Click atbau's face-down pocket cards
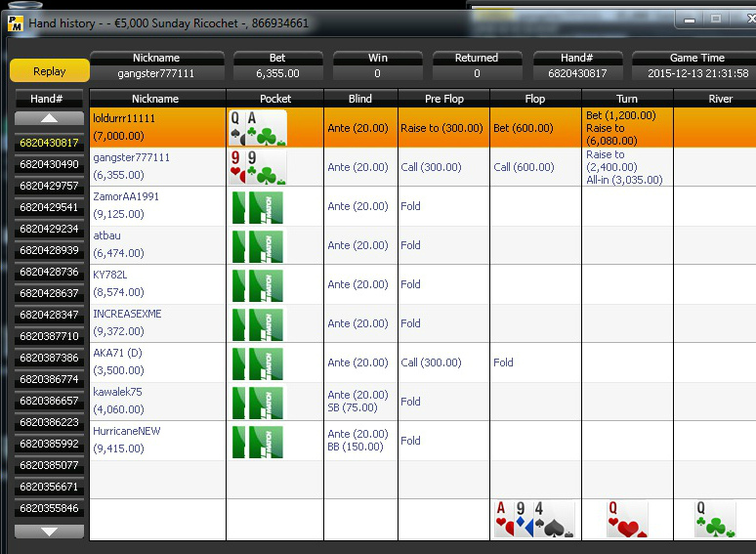 (258, 246)
